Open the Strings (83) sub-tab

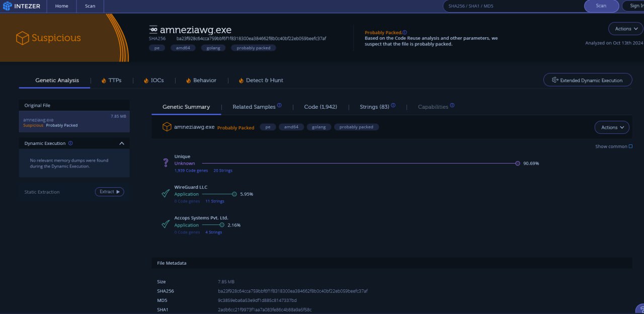(x=374, y=107)
